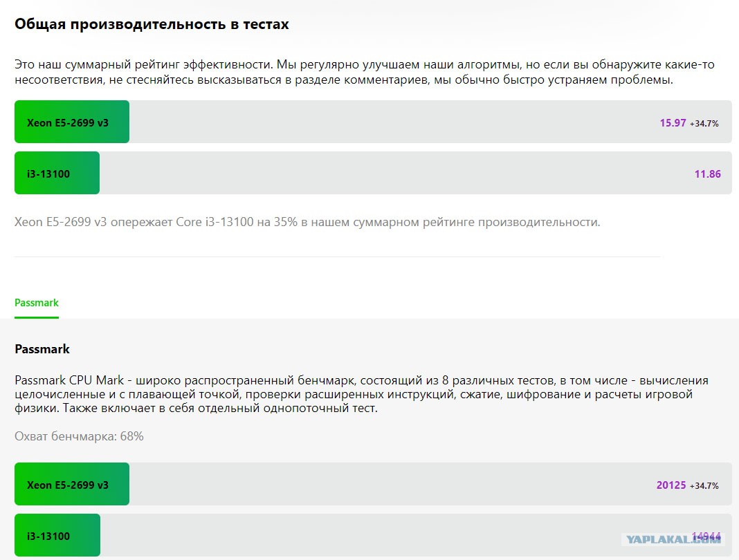
Task: Click the Охват бенчмарка: 68% text
Action: tap(79, 436)
